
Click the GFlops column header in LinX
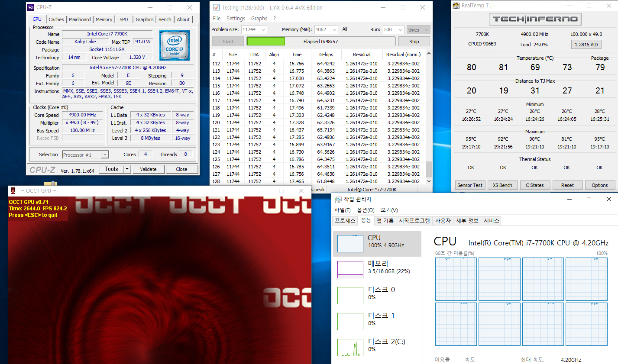click(x=326, y=55)
